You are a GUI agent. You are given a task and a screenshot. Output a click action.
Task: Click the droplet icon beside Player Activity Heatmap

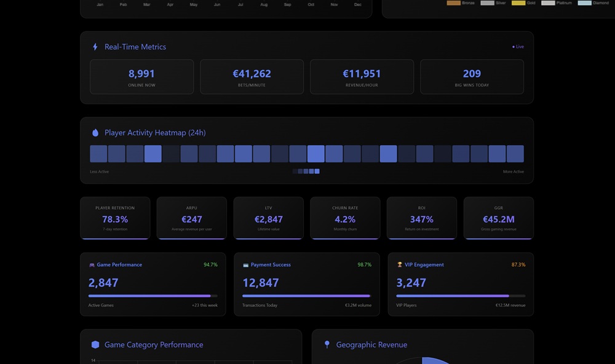(x=95, y=133)
